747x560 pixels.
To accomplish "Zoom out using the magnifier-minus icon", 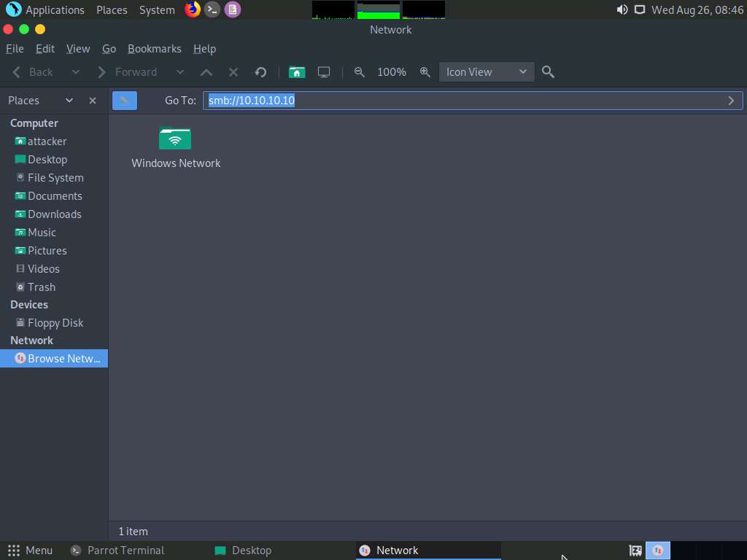I will [x=359, y=71].
